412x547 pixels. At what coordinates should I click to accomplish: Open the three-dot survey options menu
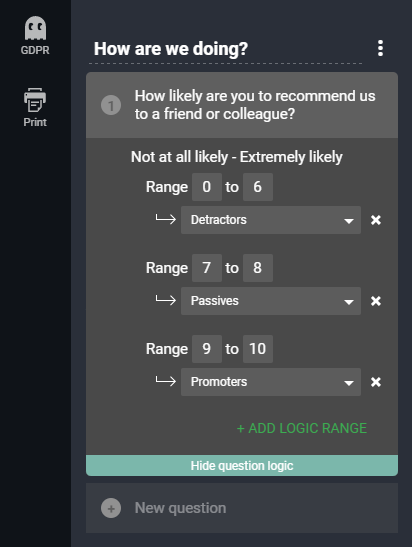point(380,48)
